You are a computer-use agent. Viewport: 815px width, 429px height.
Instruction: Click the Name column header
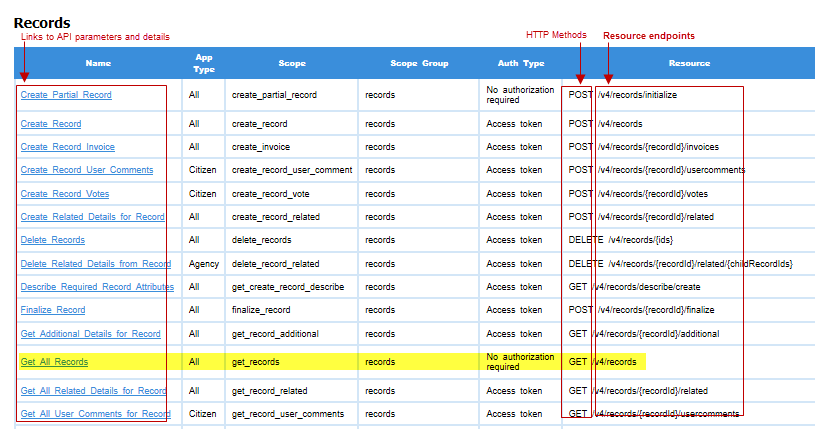98,63
